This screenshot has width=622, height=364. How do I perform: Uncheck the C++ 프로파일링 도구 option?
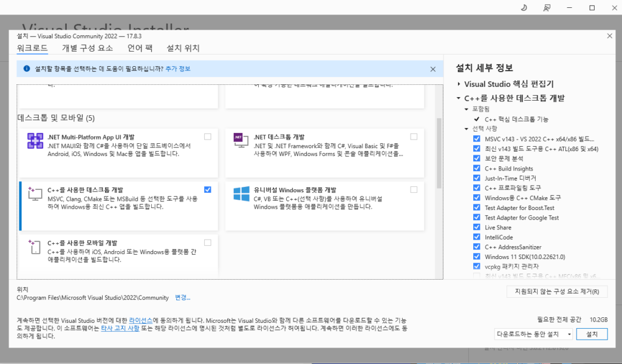point(476,187)
